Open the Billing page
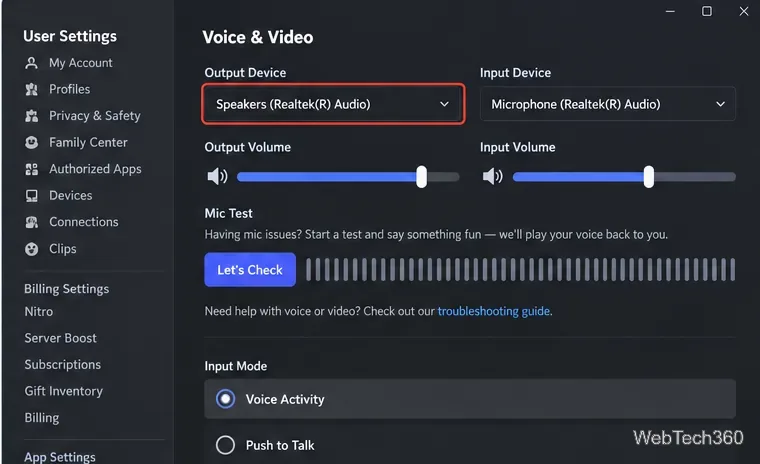760x464 pixels. 42,418
